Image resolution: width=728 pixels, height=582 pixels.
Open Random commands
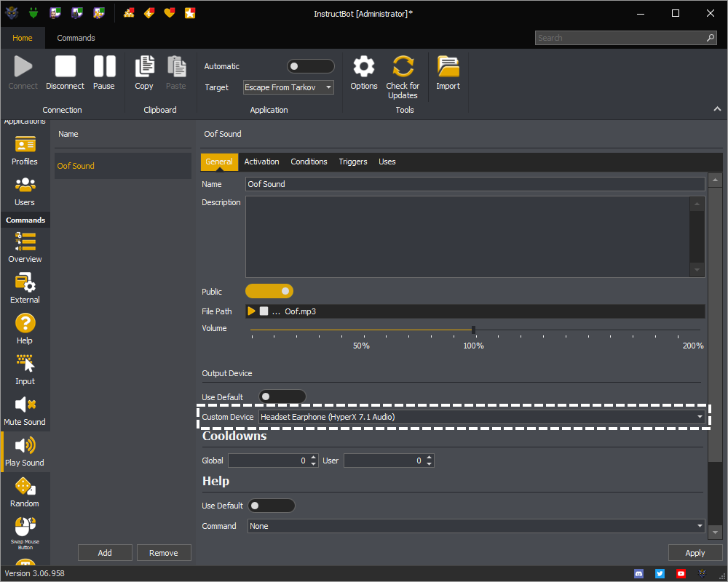[x=25, y=492]
